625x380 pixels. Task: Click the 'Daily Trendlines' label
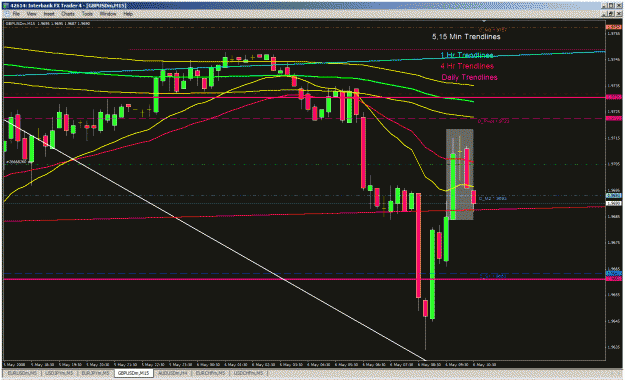[469, 77]
